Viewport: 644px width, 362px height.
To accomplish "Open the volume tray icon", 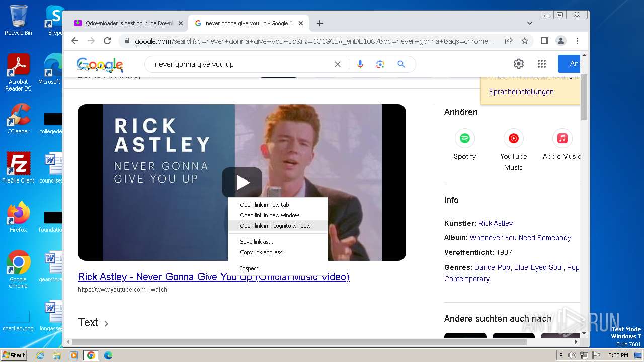I will pos(572,355).
